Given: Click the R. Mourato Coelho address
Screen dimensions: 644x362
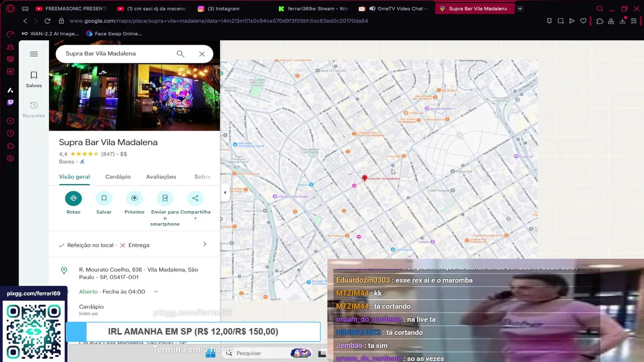Looking at the screenshot, I should (138, 274).
